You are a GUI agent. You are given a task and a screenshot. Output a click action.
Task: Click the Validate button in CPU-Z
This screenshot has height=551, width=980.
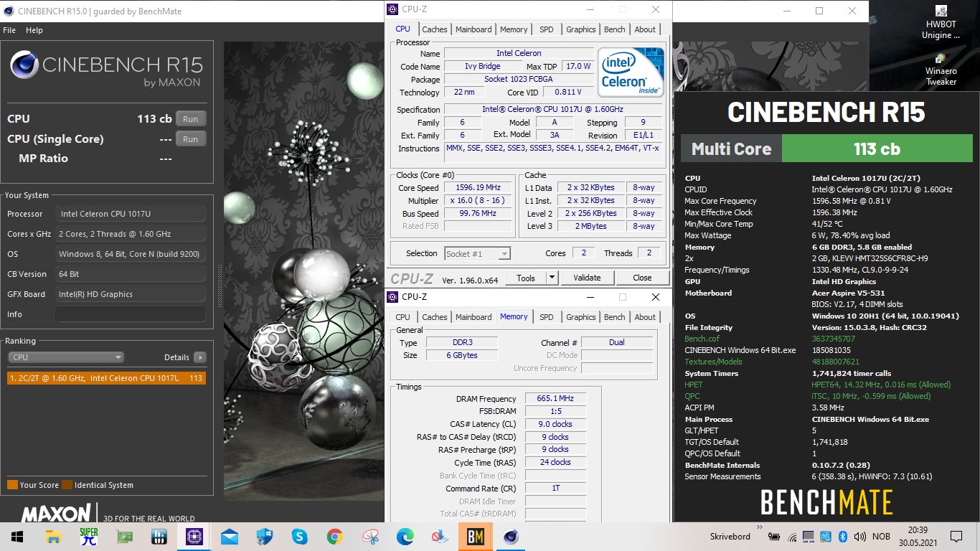tap(587, 278)
